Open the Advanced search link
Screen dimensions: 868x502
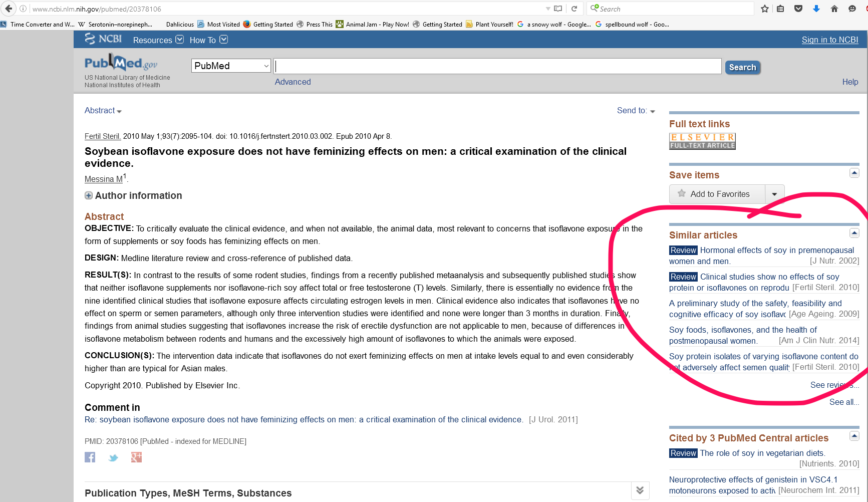(293, 82)
